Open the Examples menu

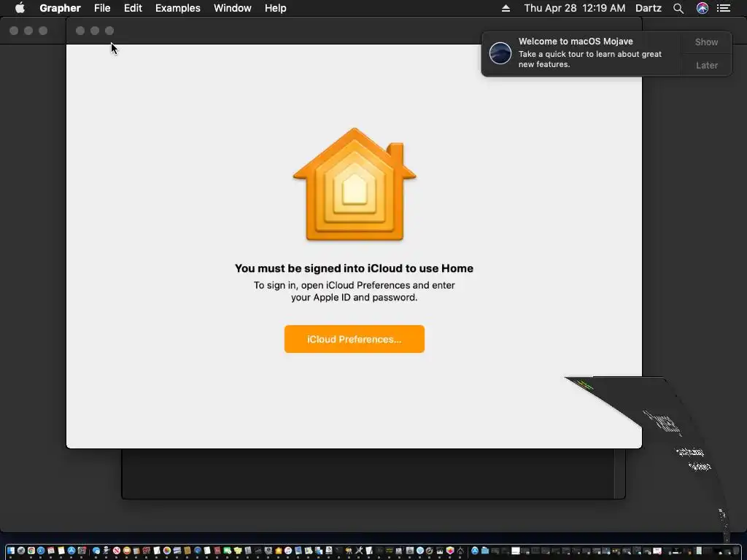click(178, 8)
